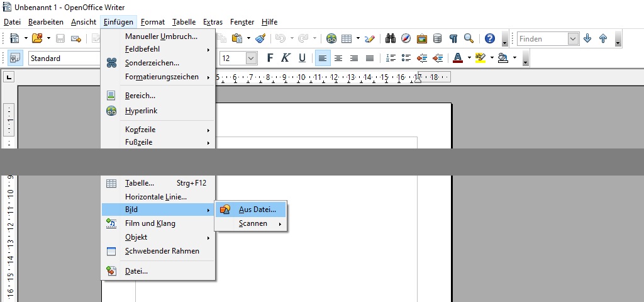Open the Format menu
The width and height of the screenshot is (644, 302).
pyautogui.click(x=153, y=21)
